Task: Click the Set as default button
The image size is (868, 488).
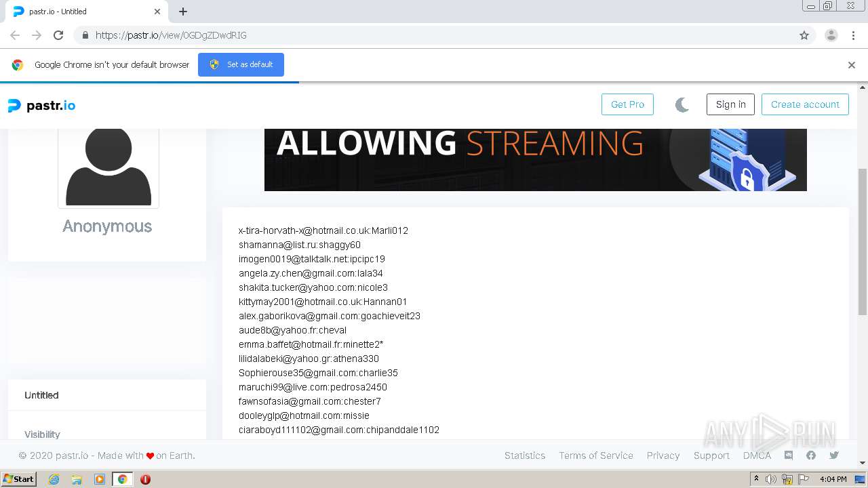Action: pyautogui.click(x=241, y=65)
